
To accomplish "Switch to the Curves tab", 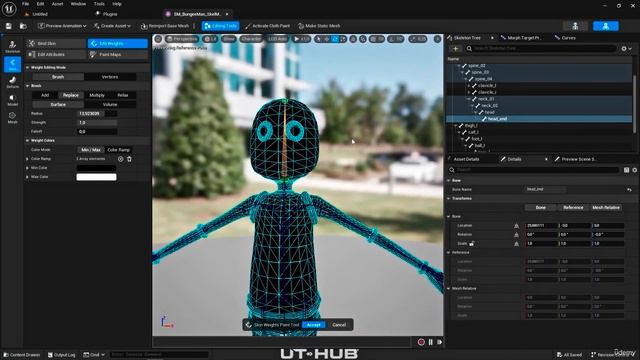I will 565,38.
